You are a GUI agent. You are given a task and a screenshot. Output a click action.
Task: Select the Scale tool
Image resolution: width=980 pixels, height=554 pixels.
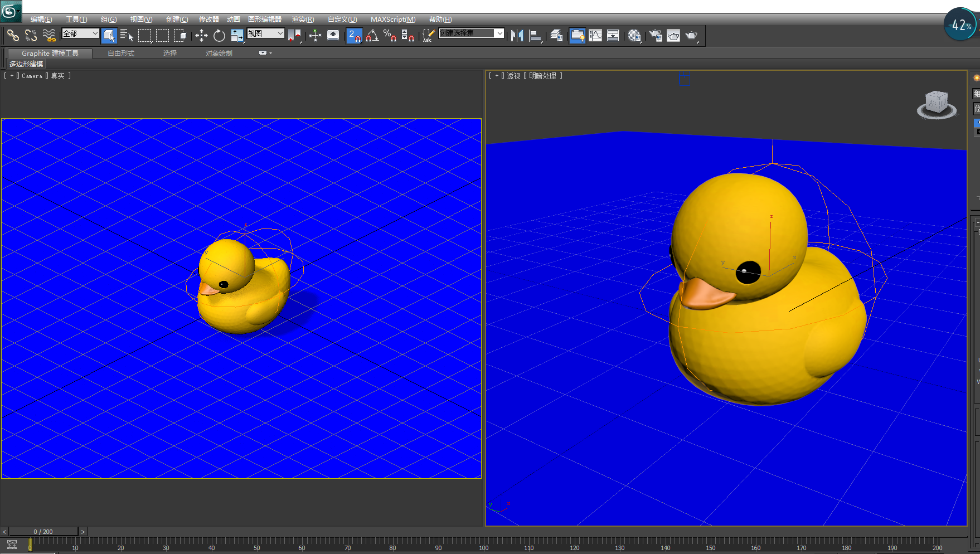[x=237, y=36]
